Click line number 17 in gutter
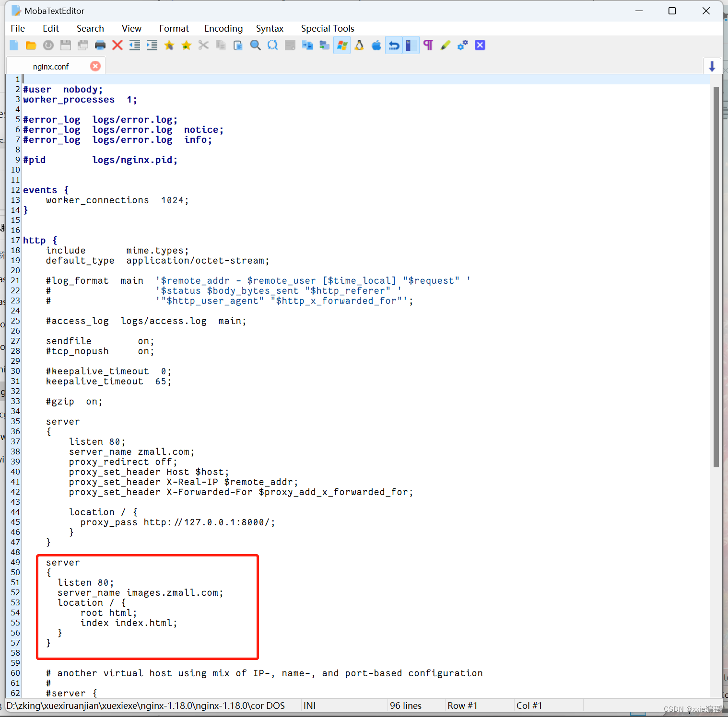Image resolution: width=728 pixels, height=717 pixels. [15, 240]
